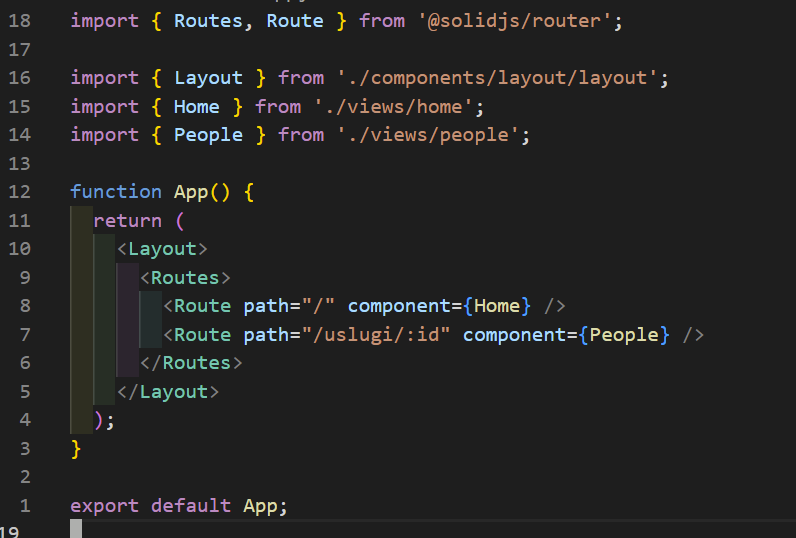The height and width of the screenshot is (538, 796).
Task: Click the block cursor on the last line
Action: click(x=76, y=528)
